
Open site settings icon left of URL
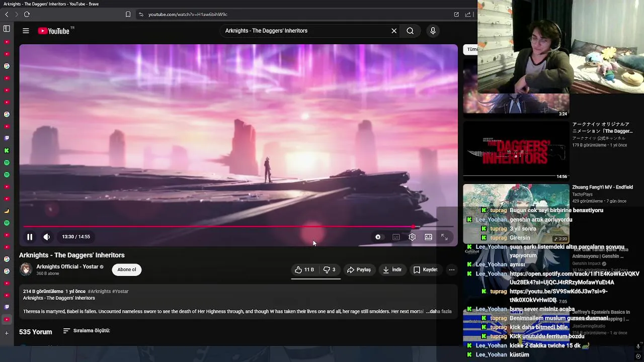pos(141,15)
